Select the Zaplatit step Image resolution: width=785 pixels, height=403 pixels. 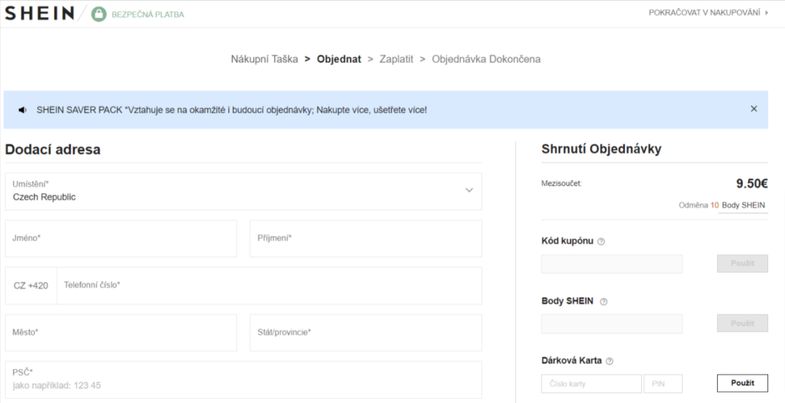397,59
